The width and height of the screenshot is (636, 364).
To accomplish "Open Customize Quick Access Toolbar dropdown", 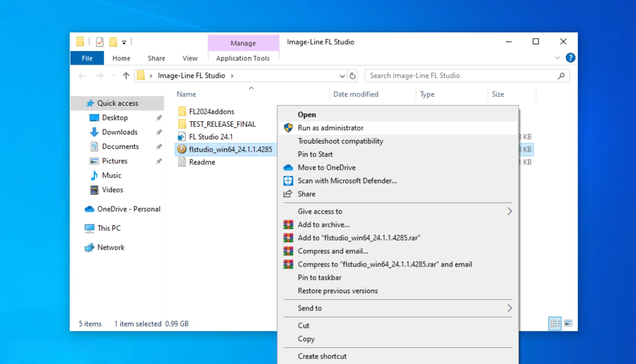I will point(124,42).
